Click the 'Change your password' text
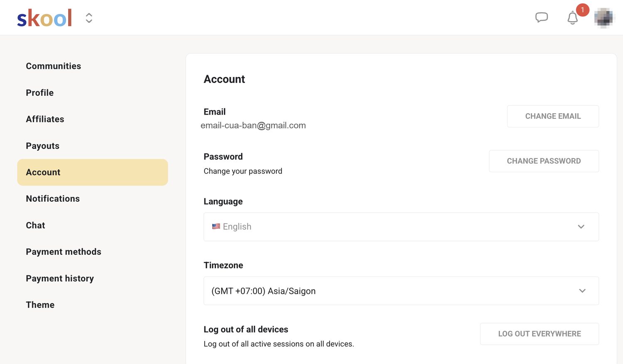This screenshot has height=364, width=623. pos(243,171)
